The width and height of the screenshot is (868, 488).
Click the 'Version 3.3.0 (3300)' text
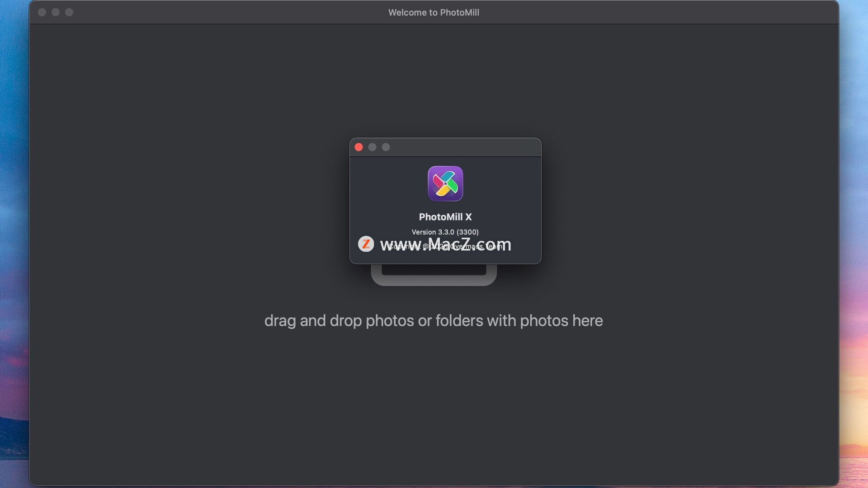[x=445, y=232]
